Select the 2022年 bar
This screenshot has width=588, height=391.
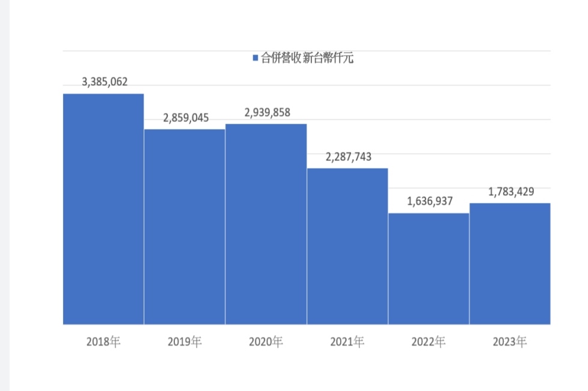(429, 268)
